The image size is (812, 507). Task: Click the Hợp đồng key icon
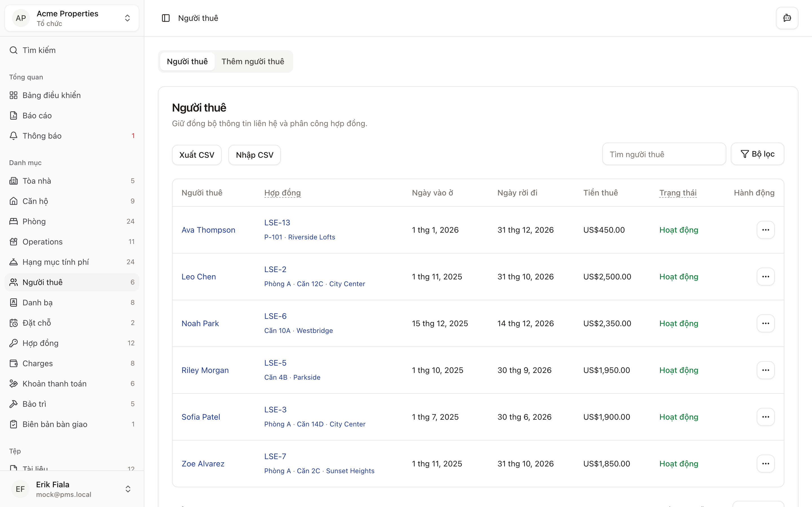click(14, 343)
